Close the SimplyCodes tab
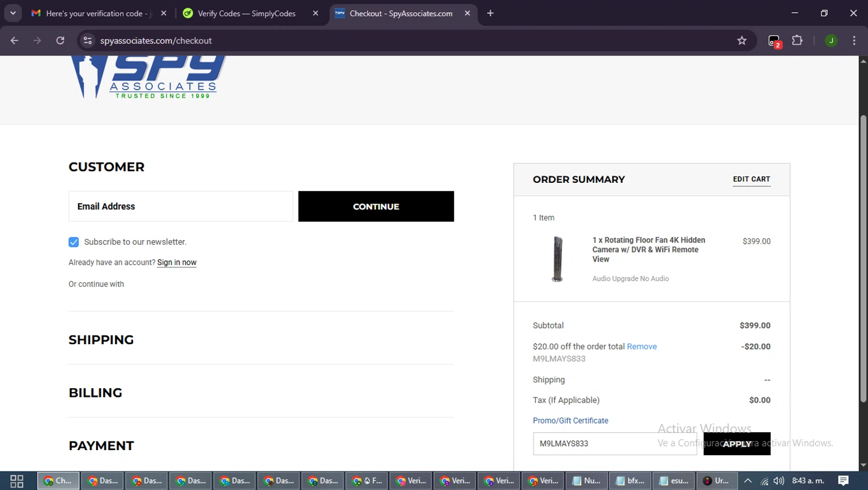This screenshot has width=868, height=490. click(x=315, y=13)
